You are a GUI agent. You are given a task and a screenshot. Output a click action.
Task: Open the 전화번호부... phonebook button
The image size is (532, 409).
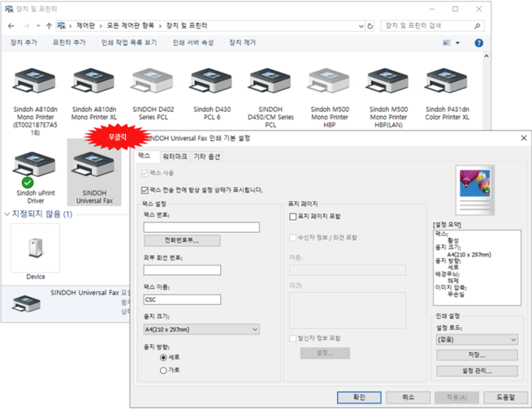(182, 240)
